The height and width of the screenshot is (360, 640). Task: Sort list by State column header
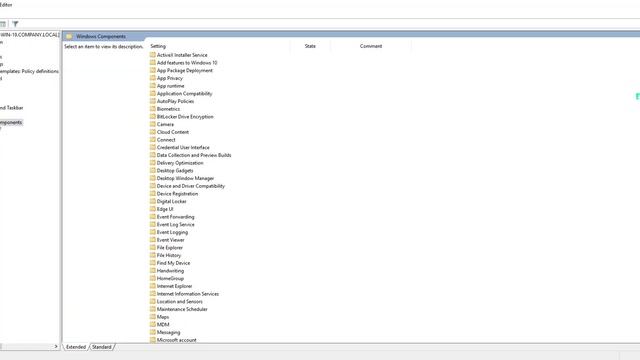310,46
